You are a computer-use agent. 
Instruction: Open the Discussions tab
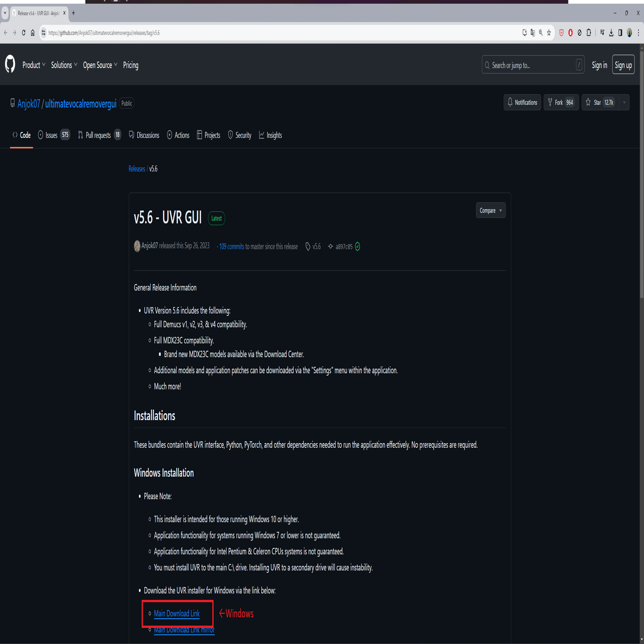[x=144, y=135]
